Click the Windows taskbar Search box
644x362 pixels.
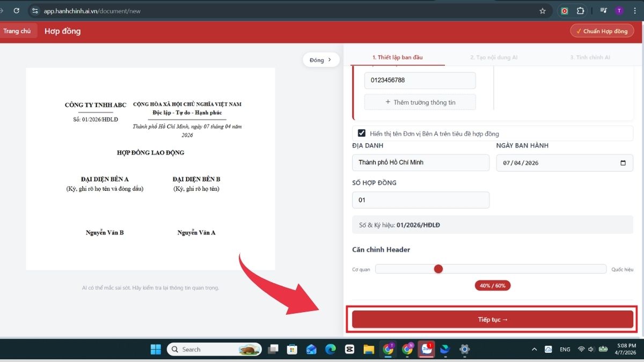coord(214,349)
